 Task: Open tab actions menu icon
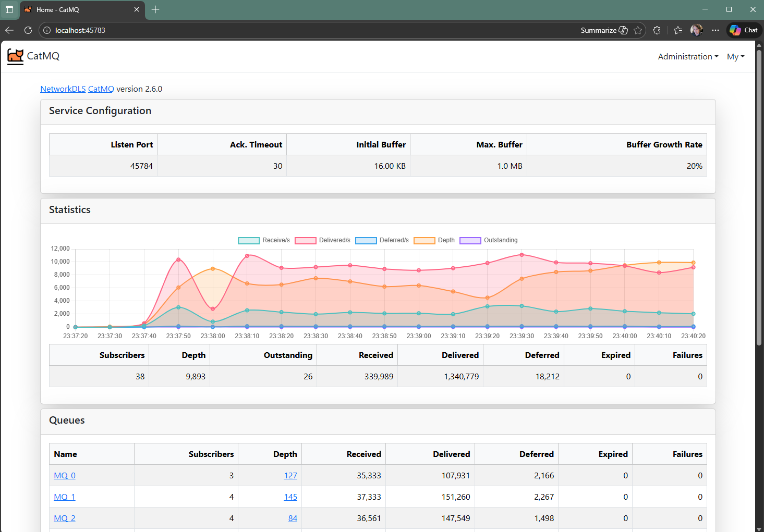9,9
